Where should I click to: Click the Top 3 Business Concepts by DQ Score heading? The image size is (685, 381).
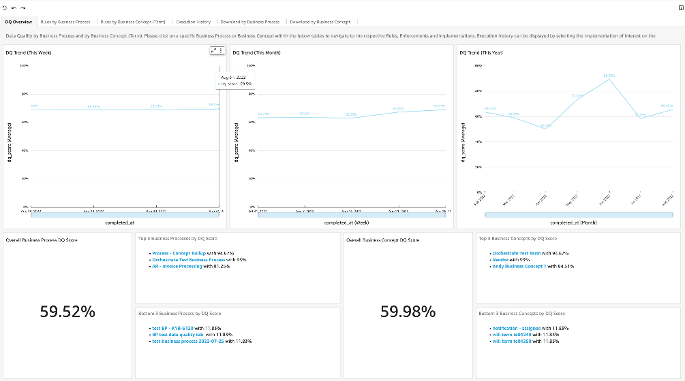pos(518,239)
